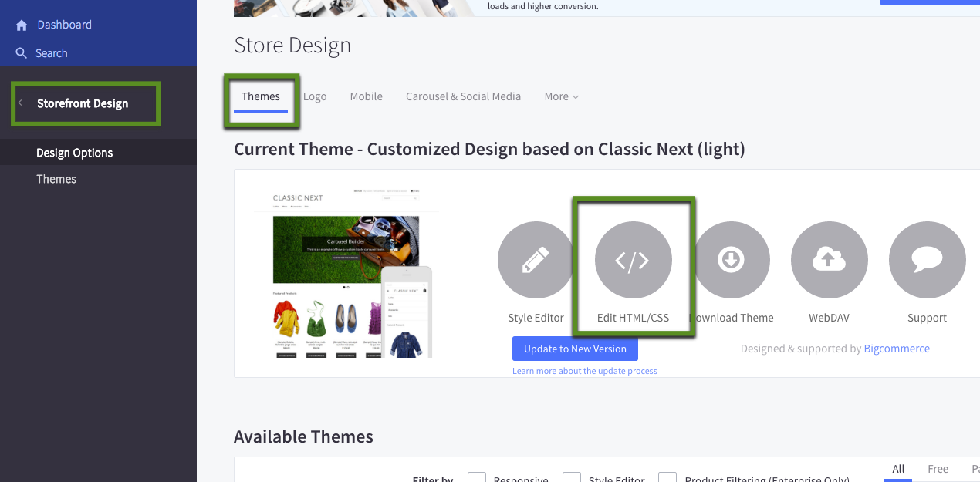Open the Style Editor pencil icon

536,260
